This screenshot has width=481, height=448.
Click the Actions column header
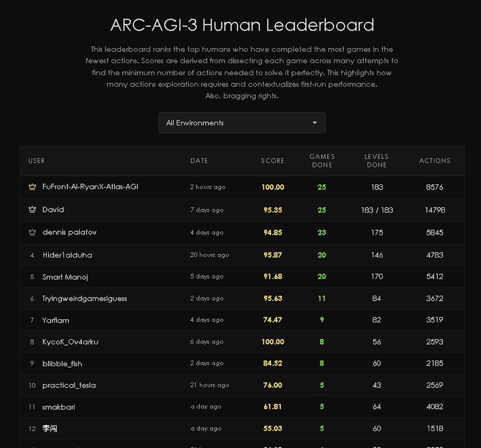(435, 161)
